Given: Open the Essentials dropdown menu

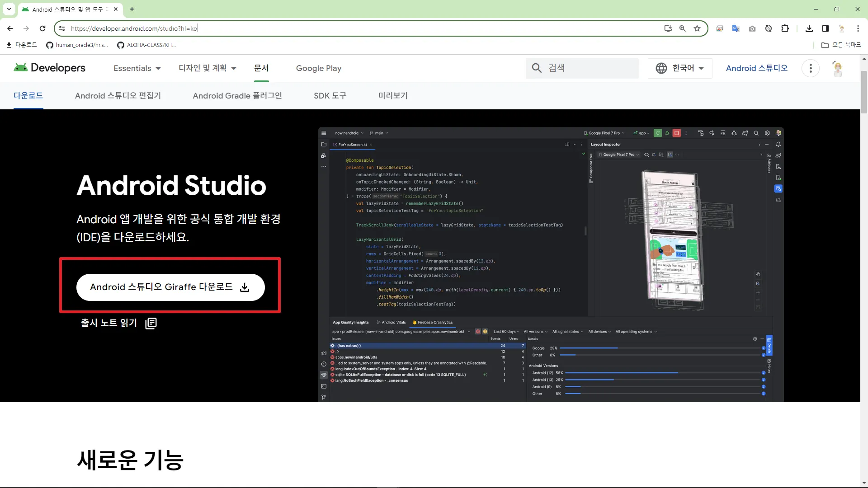Looking at the screenshot, I should [137, 68].
